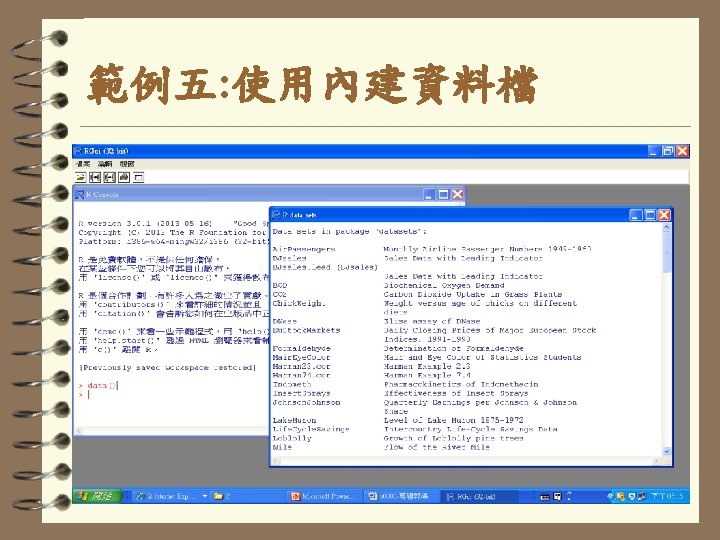This screenshot has height=540, width=720.
Task: Click the open file toolbar icon
Action: click(81, 177)
